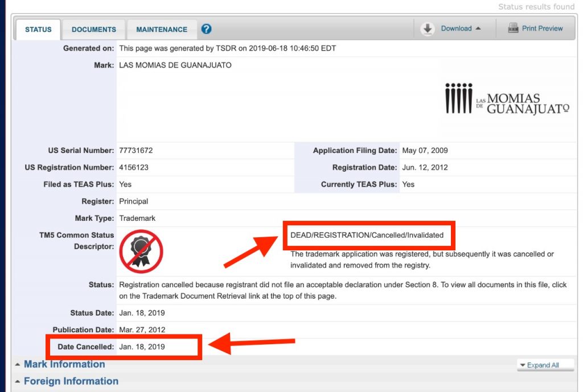Screen dimensions: 583x392
Task: Click the Application Filing Date May 07, 2009
Action: pos(425,151)
